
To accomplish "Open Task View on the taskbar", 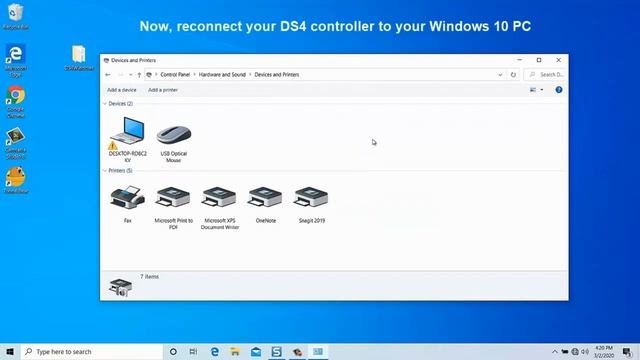I will click(193, 351).
